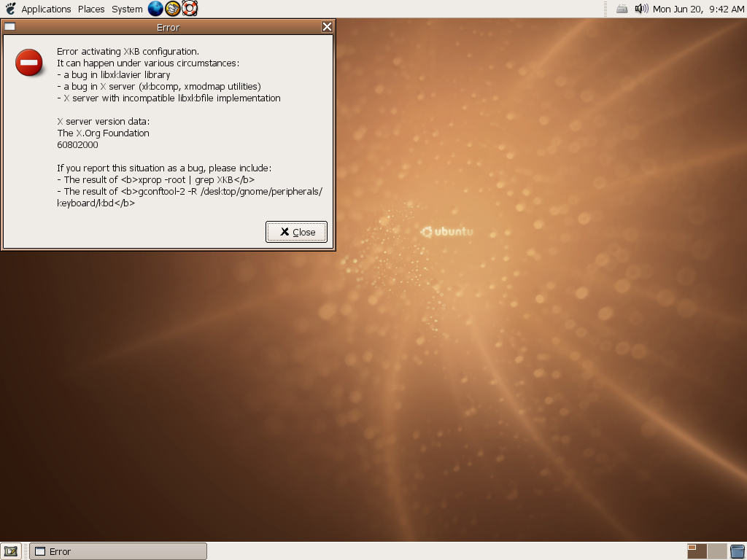Click 'The X.Org Foundation' text
The image size is (747, 560).
pos(103,133)
